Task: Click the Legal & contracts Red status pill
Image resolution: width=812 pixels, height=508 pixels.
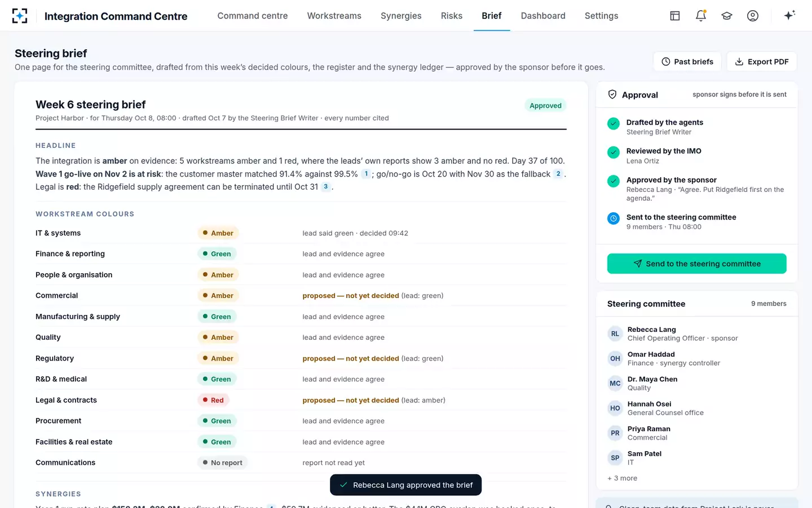Action: point(213,400)
